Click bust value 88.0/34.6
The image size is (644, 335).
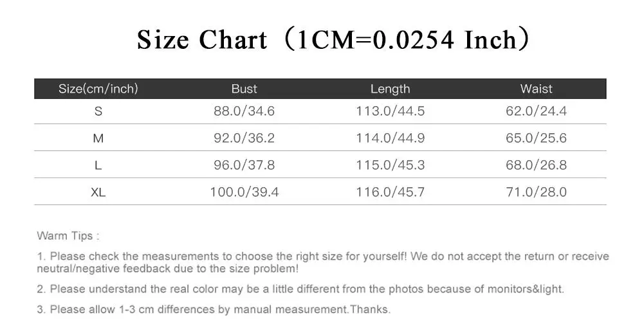244,111
